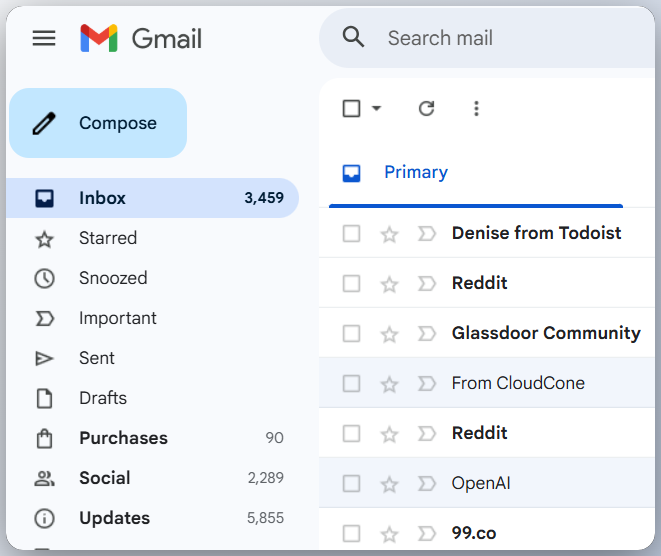Select the 99.co email checkbox
The width and height of the screenshot is (661, 556).
click(x=351, y=534)
